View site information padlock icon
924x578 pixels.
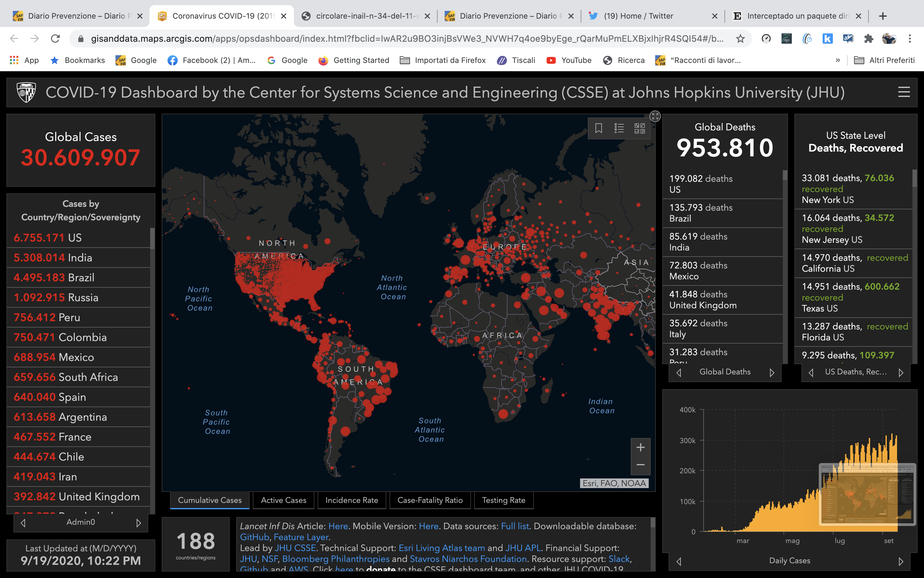(81, 39)
